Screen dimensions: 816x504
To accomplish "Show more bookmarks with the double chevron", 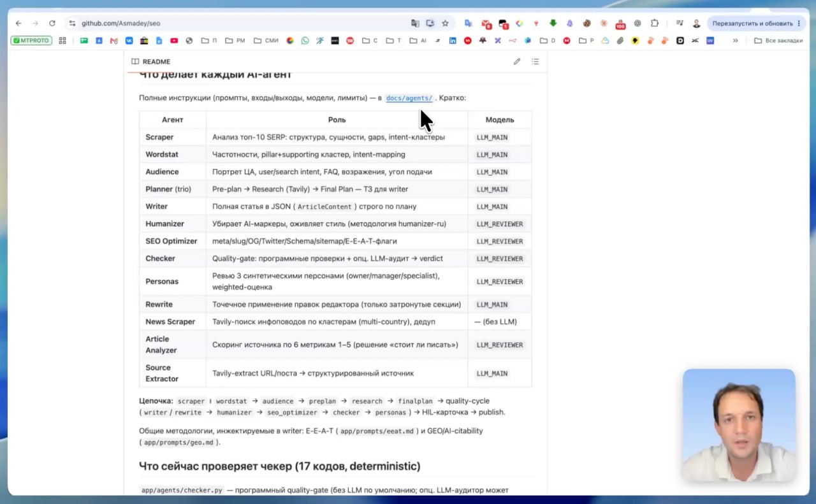I will 735,40.
